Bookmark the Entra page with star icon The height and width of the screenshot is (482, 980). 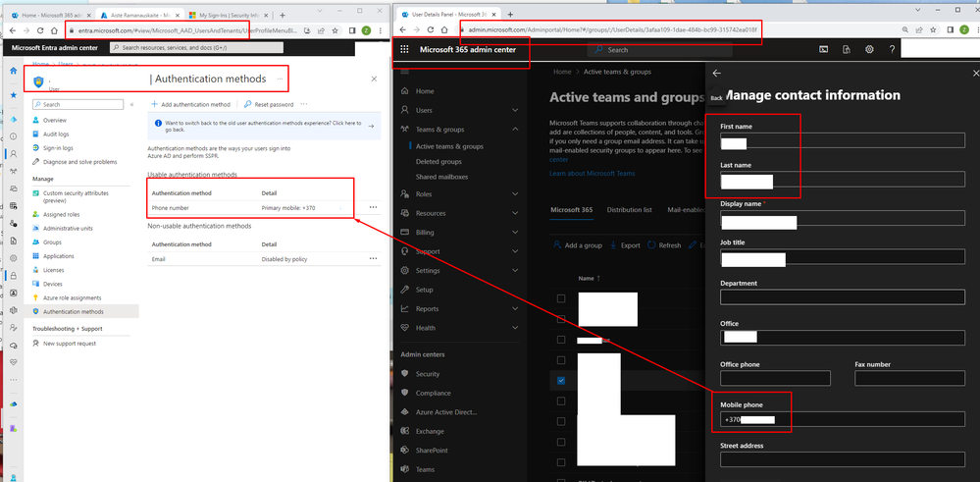[x=335, y=30]
